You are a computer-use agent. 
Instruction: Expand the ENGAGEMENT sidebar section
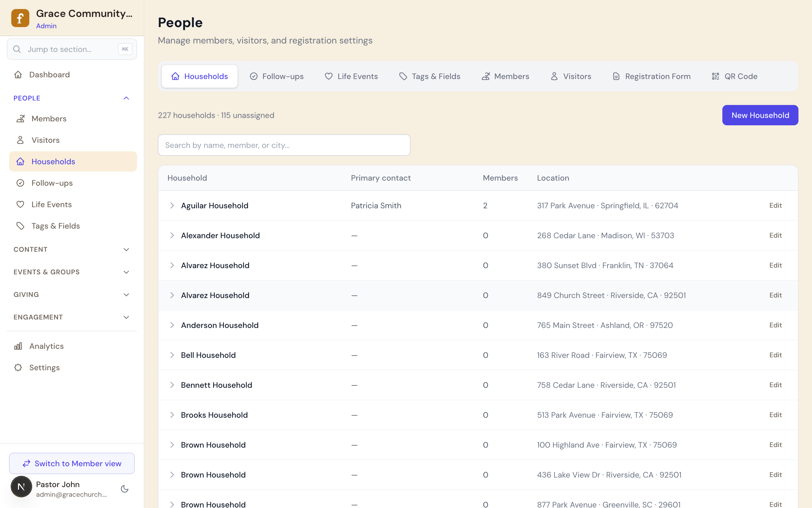point(71,317)
